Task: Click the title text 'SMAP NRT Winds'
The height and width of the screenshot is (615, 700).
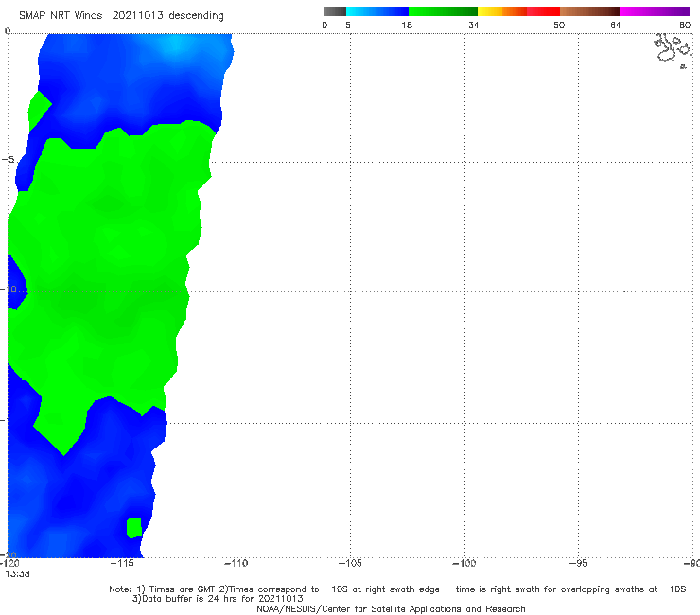Action: (x=61, y=15)
